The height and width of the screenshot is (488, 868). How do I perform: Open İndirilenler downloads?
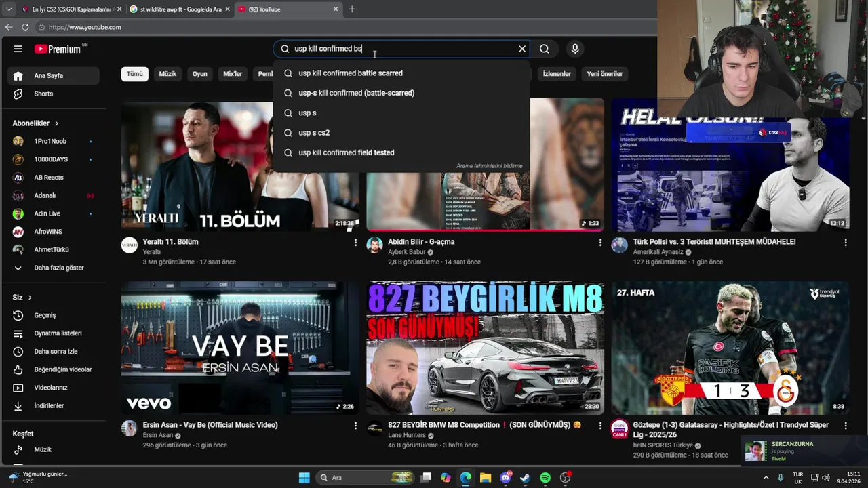coord(54,405)
